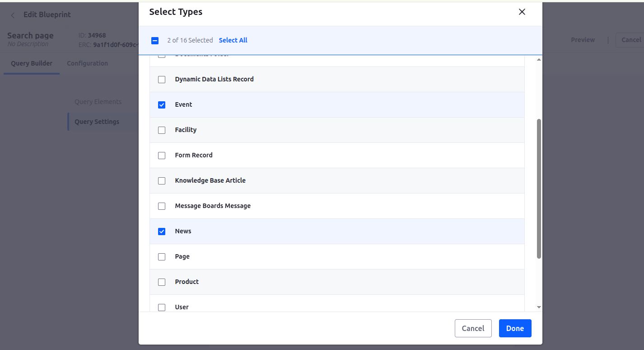Check the Dynamic Data Lists Record checkbox

pos(162,80)
